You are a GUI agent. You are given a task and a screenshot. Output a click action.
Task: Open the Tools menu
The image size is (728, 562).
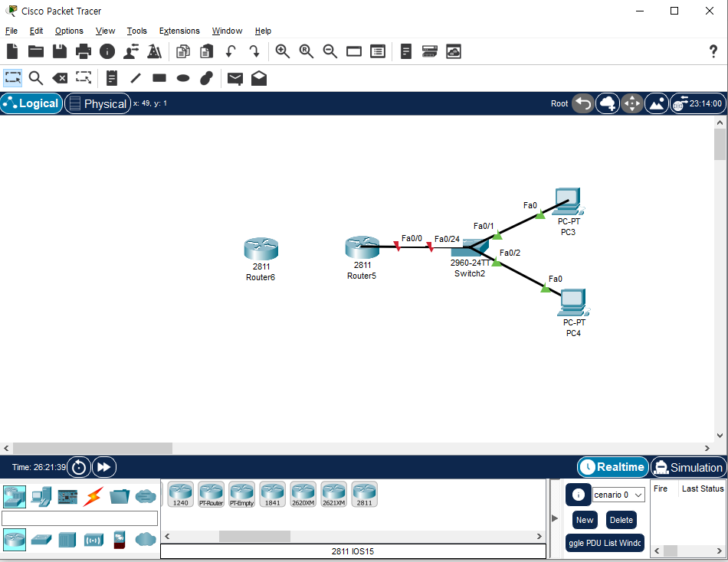click(x=137, y=31)
